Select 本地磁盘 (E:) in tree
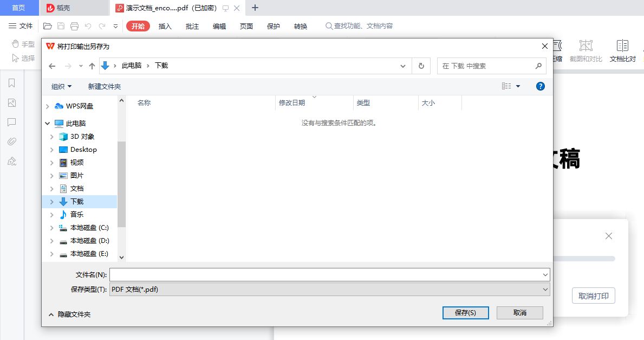 tap(89, 254)
